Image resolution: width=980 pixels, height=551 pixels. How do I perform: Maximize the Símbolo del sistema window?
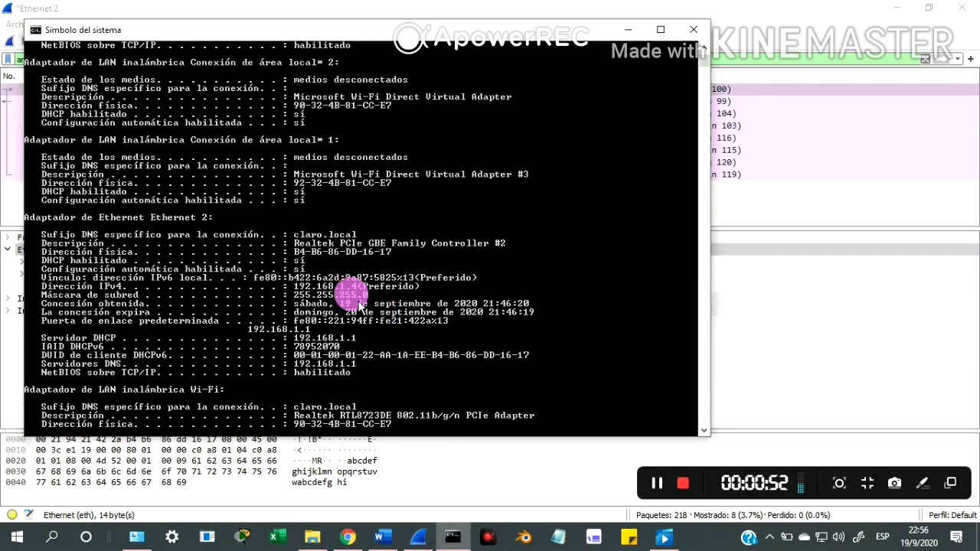[x=661, y=30]
